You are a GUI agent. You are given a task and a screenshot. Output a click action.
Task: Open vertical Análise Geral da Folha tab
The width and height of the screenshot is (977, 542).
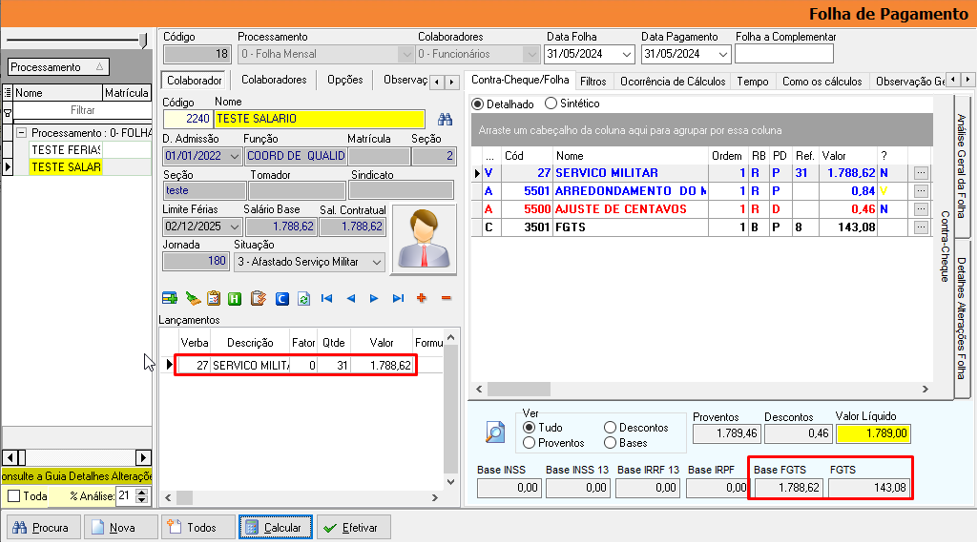coord(961,166)
